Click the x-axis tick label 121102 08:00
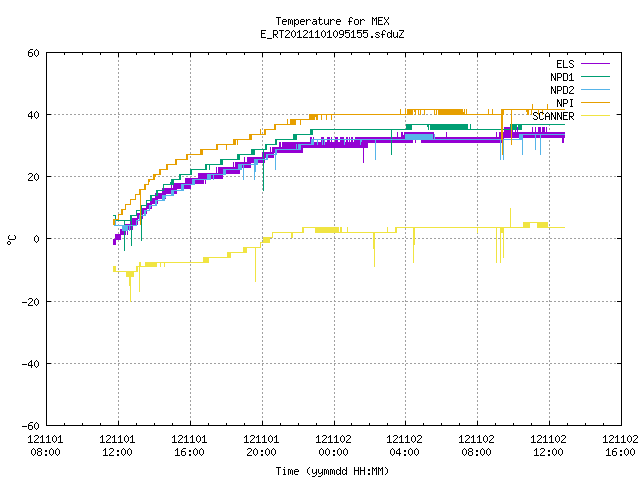 coord(477,446)
